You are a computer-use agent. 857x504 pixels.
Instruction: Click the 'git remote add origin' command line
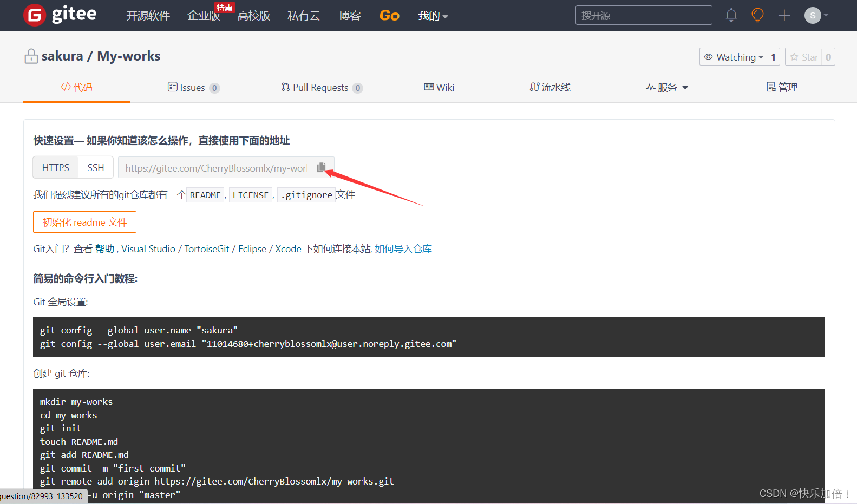(217, 481)
